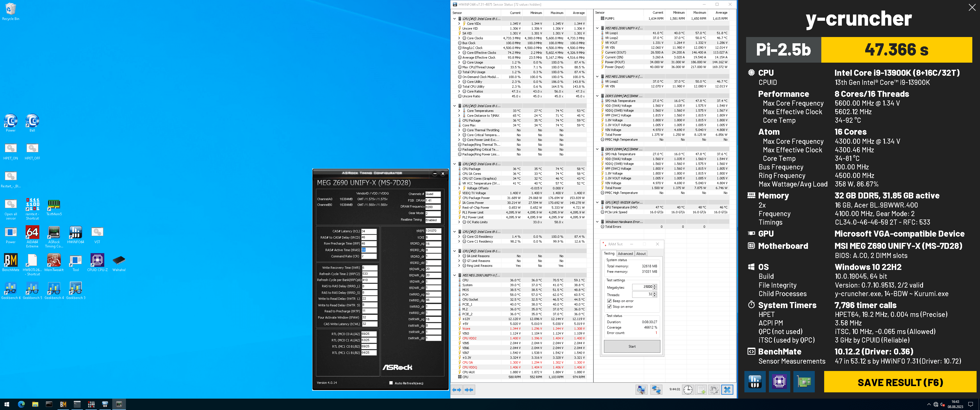Open AIDA64 Extreme desktop shortcut

(x=32, y=232)
